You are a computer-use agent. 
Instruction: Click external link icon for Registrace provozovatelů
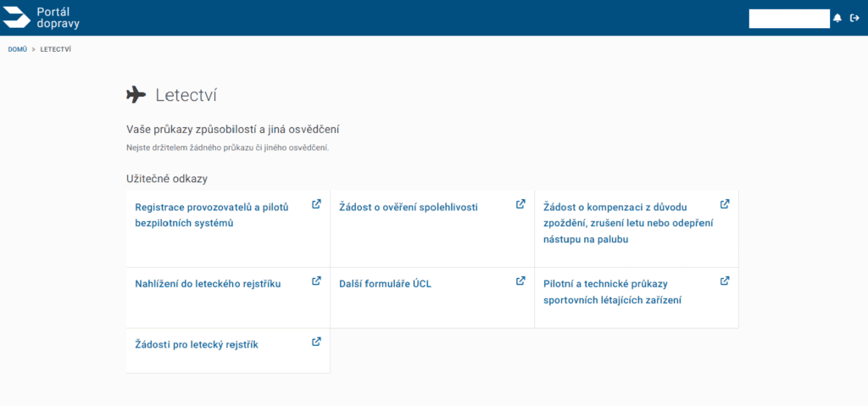coord(317,203)
